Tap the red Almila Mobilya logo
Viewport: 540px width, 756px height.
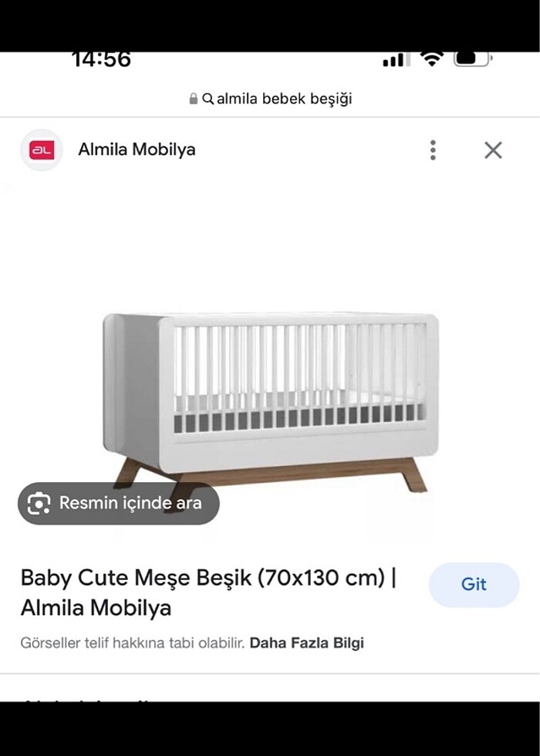tap(42, 150)
